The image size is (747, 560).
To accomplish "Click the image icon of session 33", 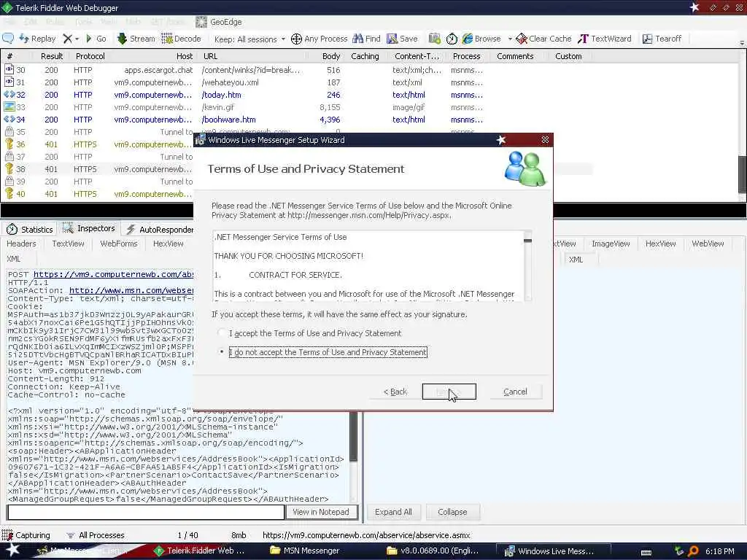I will point(9,106).
